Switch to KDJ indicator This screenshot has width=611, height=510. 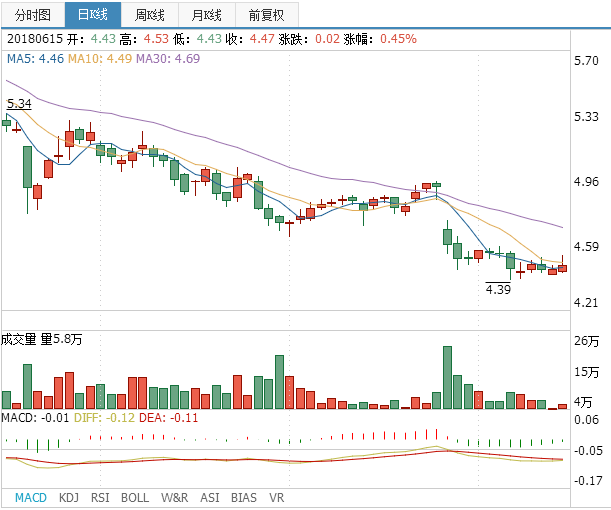click(x=69, y=498)
